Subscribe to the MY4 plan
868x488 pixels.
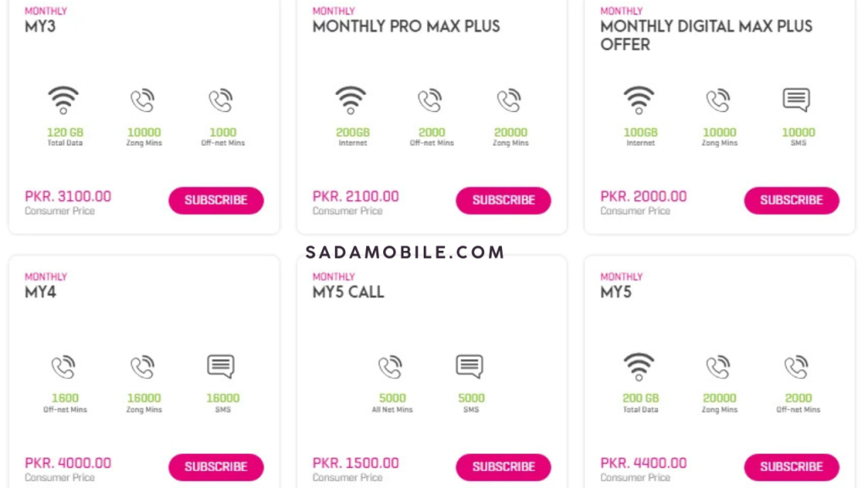216,467
